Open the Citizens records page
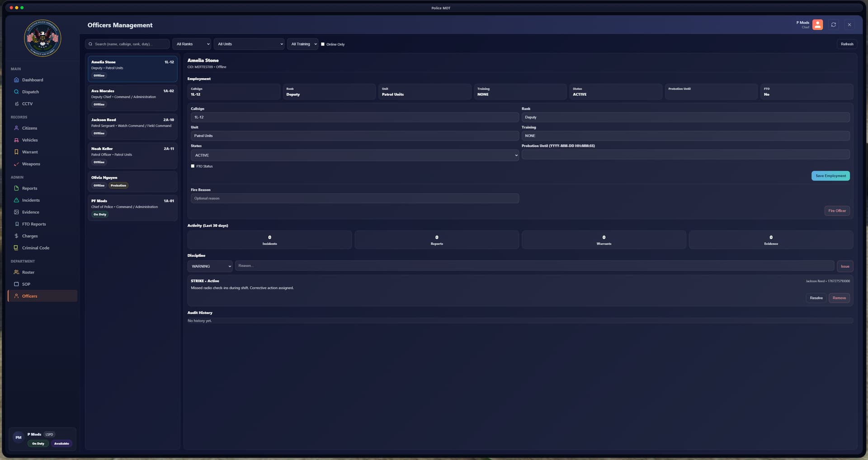Viewport: 868px width, 460px height. [x=42, y=128]
